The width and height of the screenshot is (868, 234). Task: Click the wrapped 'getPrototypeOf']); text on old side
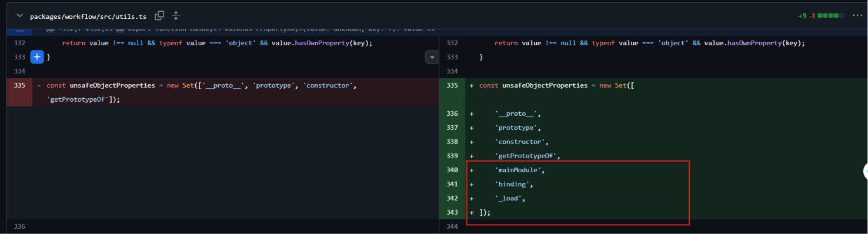point(84,99)
